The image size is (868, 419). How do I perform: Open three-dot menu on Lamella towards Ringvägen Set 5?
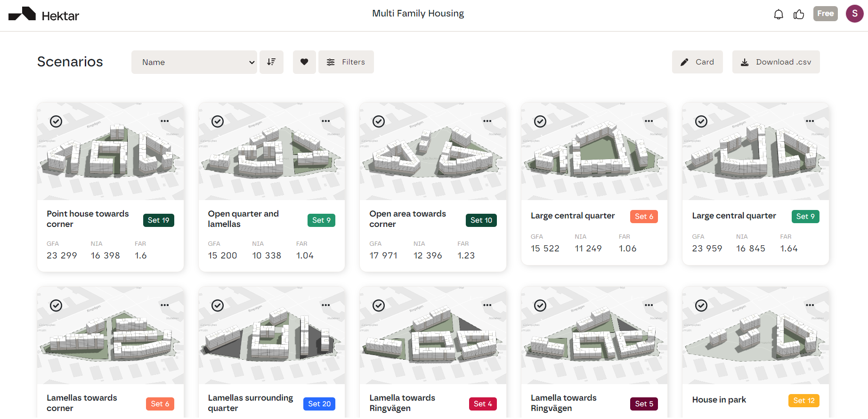click(649, 305)
